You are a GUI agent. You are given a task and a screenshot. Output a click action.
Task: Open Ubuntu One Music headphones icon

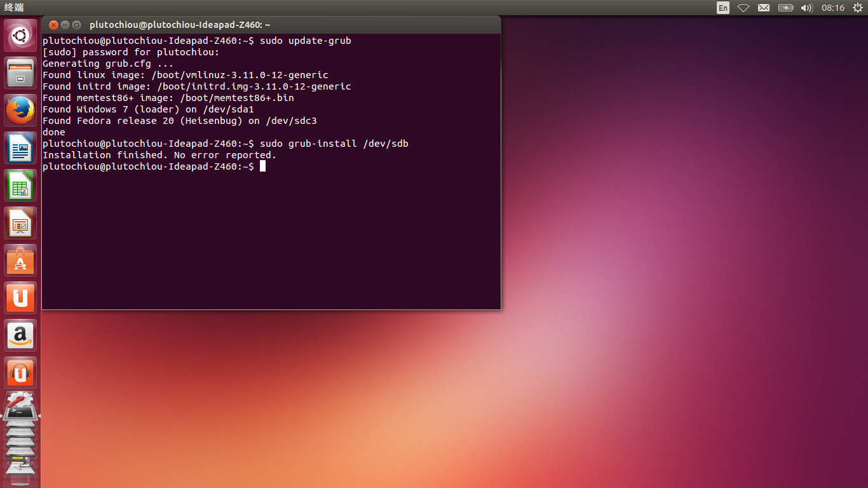(x=20, y=373)
